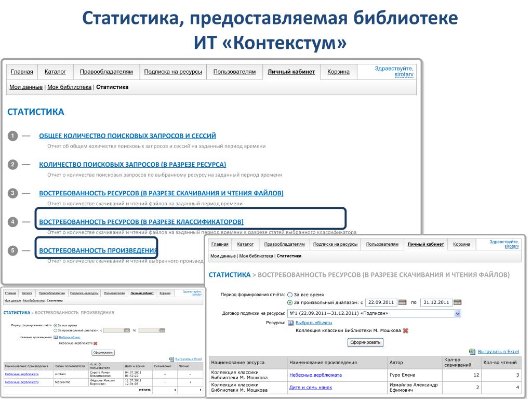Open Пользователям tab on the main Статистика page

(x=234, y=72)
